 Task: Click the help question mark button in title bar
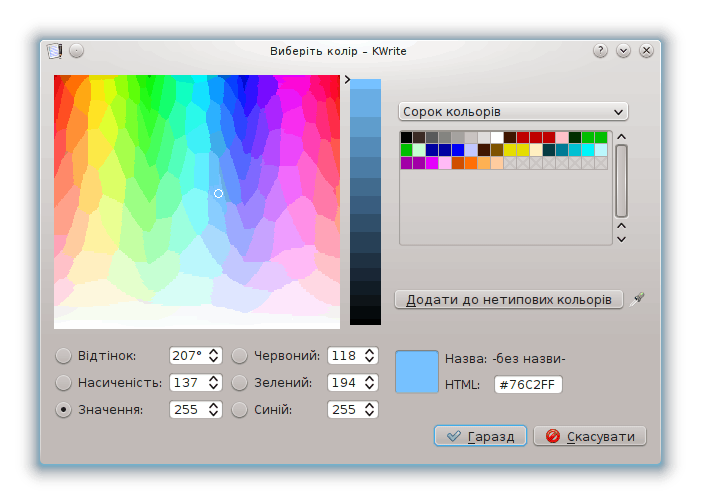601,51
